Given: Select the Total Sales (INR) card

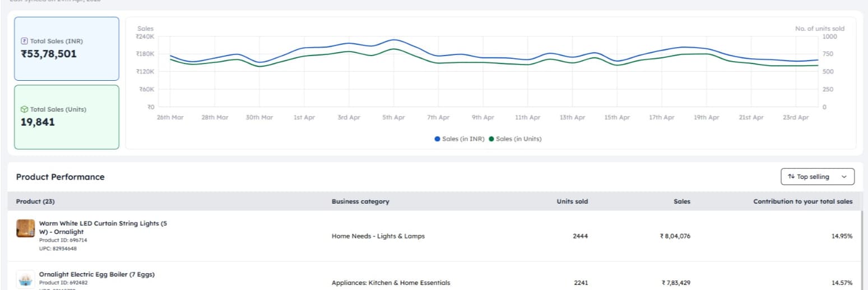Looking at the screenshot, I should 67,49.
